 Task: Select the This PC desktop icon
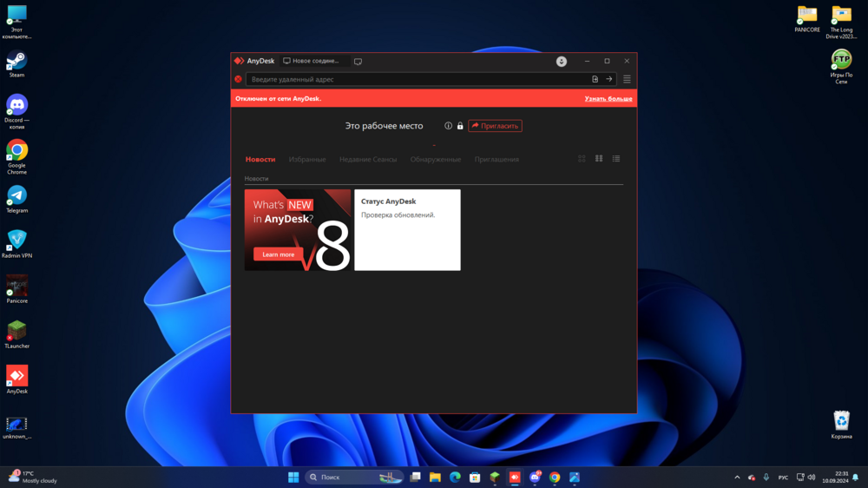(x=16, y=23)
